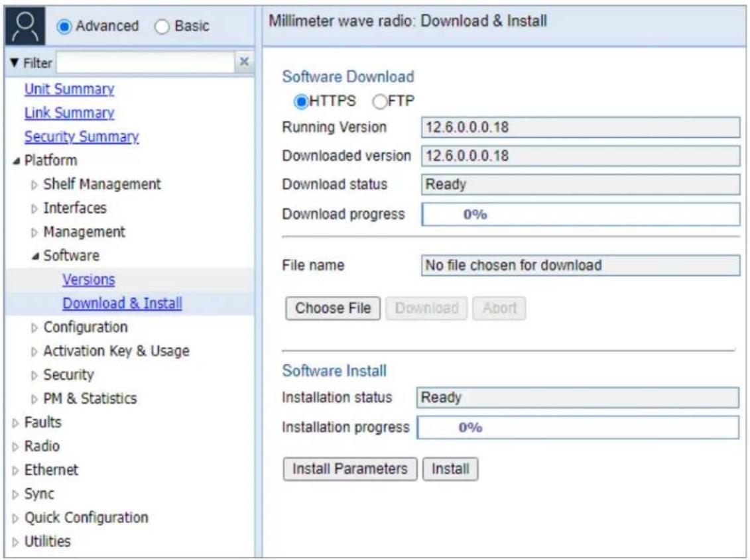The image size is (750, 560).
Task: Expand the Management node arrow
Action: click(34, 233)
